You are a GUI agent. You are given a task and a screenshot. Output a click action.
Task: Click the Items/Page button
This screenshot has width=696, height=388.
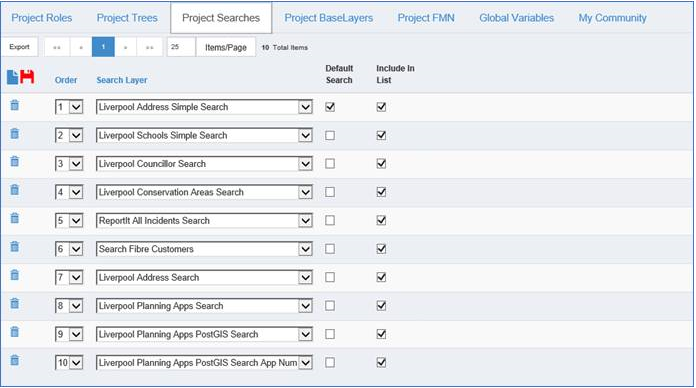point(225,47)
